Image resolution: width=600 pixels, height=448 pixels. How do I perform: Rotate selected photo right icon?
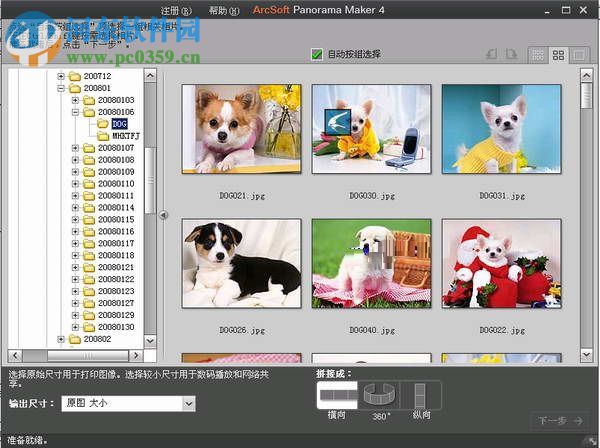tap(511, 54)
